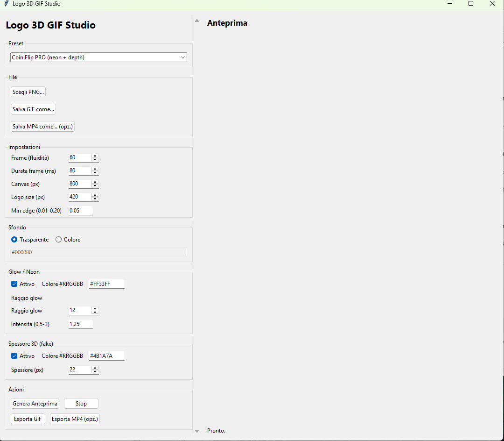504x441 pixels.
Task: Click the Logo 3D GIF Studio heading
Action: point(51,25)
